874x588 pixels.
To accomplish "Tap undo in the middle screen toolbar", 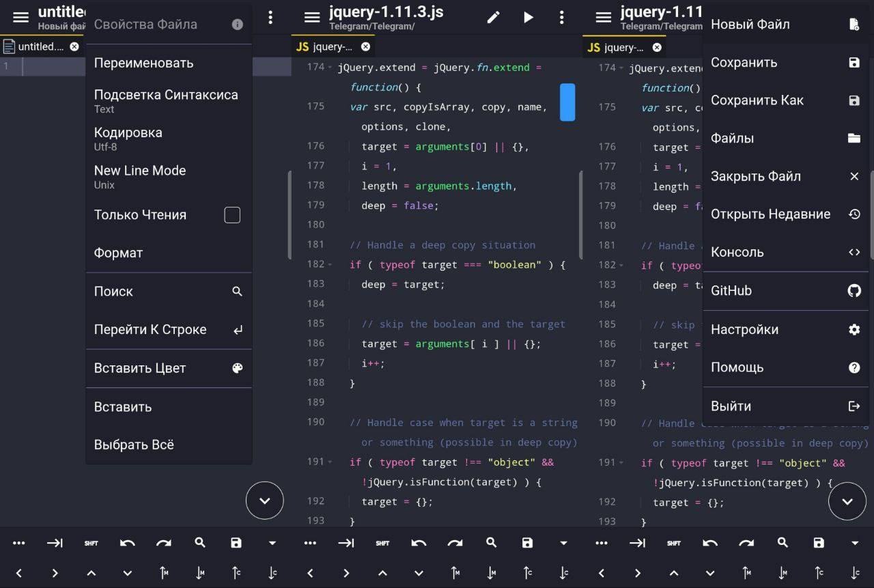I will point(419,544).
